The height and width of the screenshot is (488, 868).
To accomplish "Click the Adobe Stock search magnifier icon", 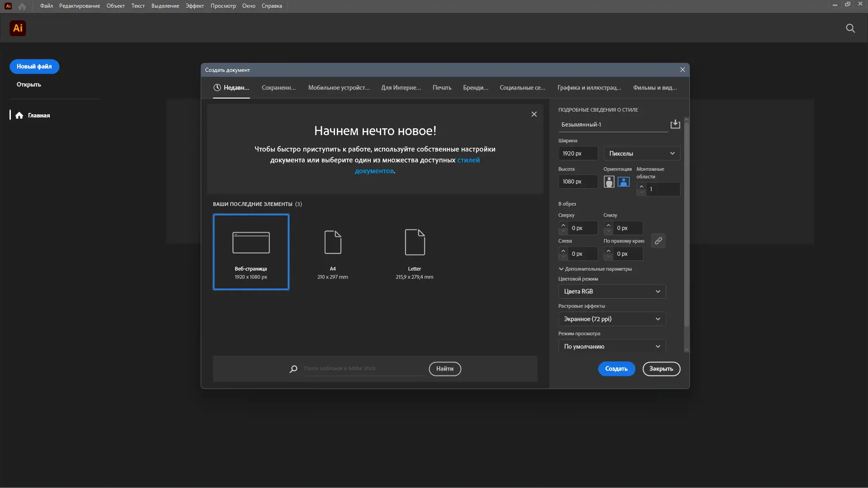I will click(293, 369).
